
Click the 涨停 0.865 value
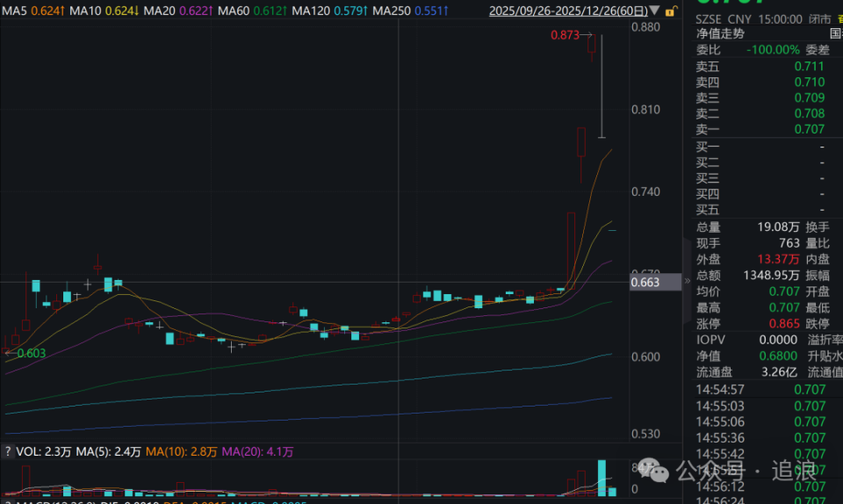coord(784,323)
